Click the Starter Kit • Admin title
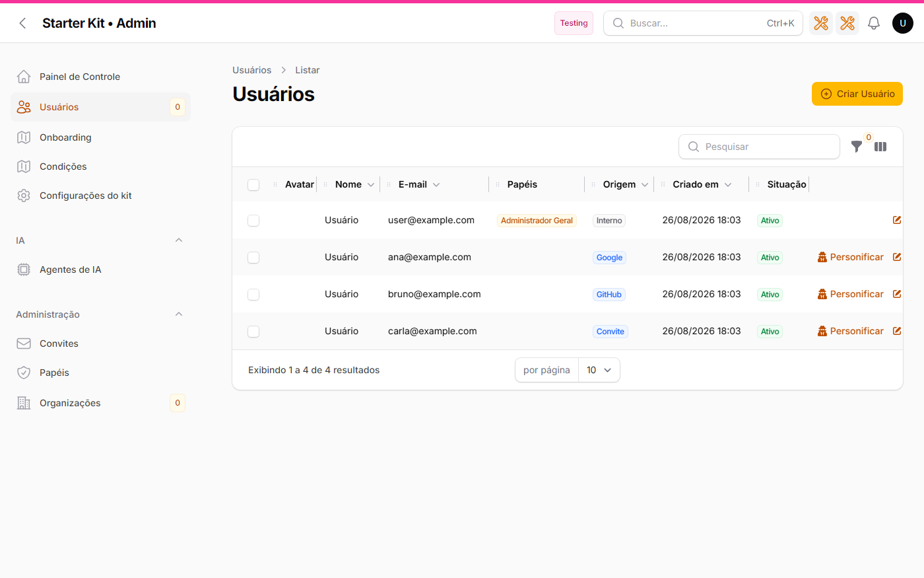This screenshot has width=924, height=578. point(99,23)
